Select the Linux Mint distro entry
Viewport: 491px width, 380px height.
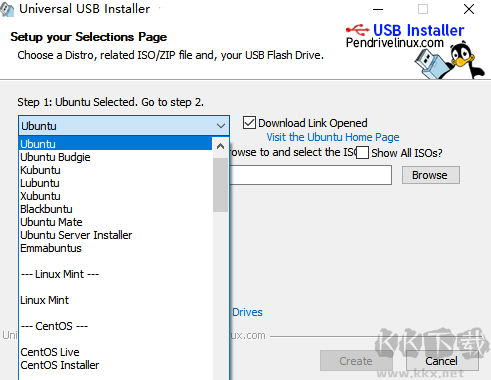click(116, 300)
